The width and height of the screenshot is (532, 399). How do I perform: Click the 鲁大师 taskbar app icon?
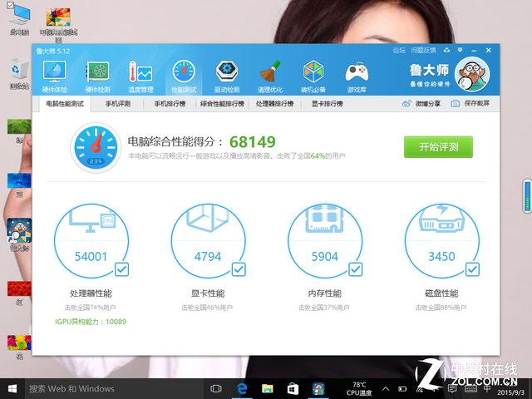pyautogui.click(x=318, y=389)
